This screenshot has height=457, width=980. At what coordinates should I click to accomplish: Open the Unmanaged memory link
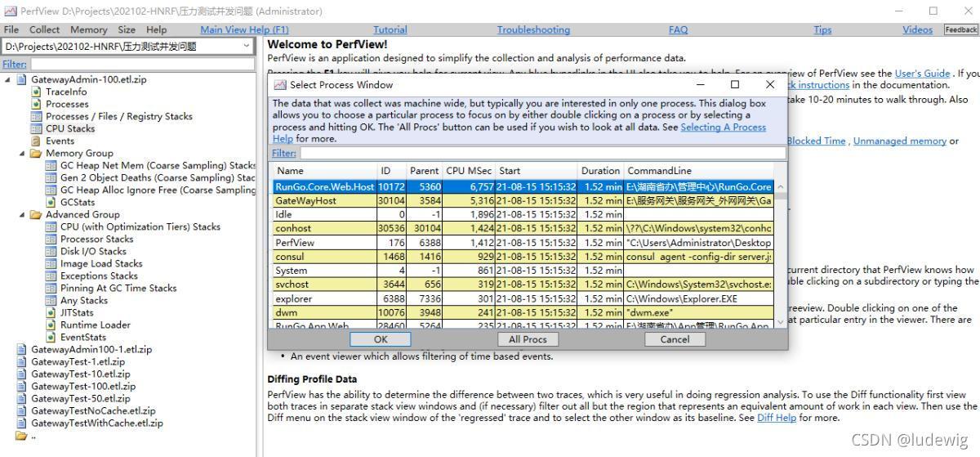[899, 141]
